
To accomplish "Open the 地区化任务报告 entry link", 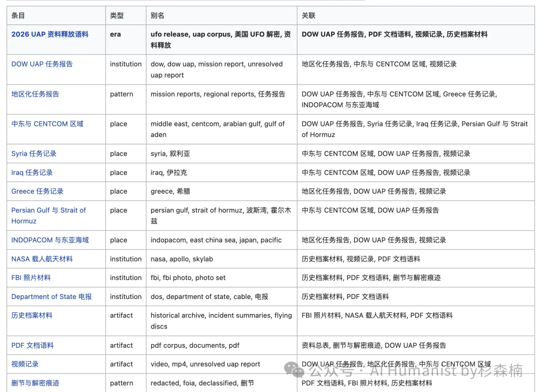I will coord(35,94).
